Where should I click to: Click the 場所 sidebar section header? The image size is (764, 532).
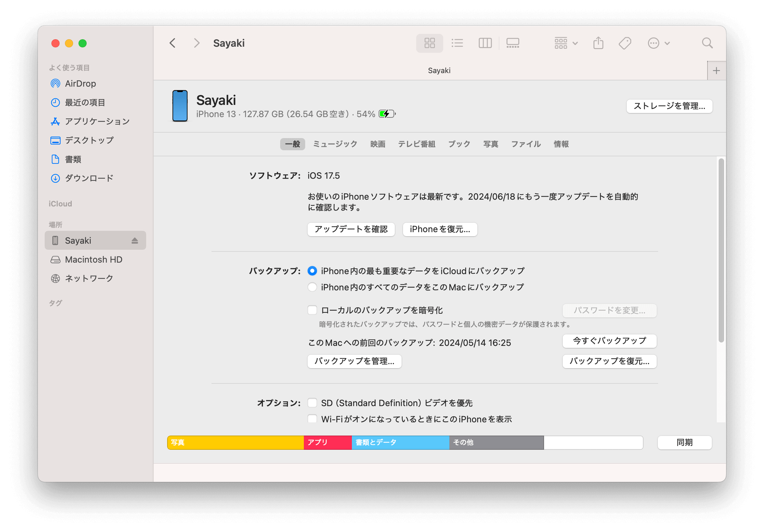(x=55, y=225)
